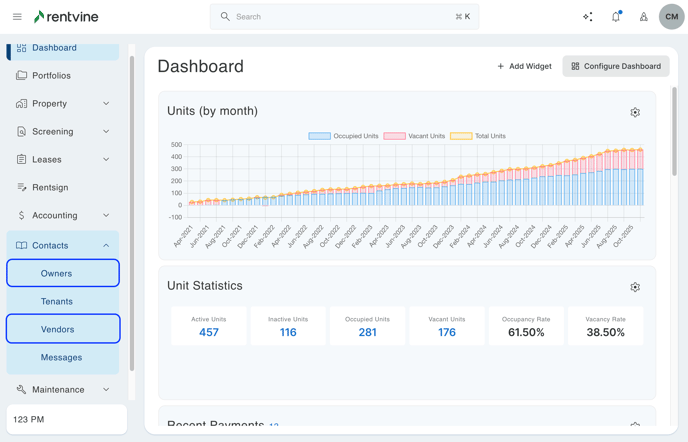Click the Add Widget button

(x=524, y=66)
